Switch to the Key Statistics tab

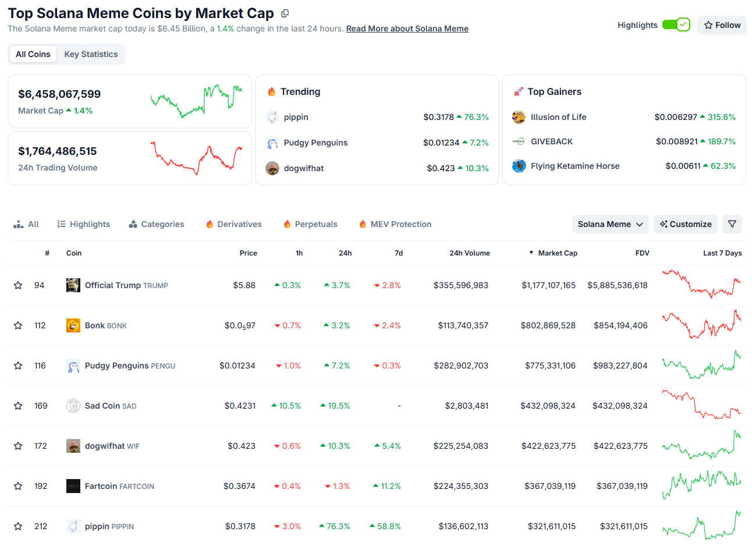point(91,54)
